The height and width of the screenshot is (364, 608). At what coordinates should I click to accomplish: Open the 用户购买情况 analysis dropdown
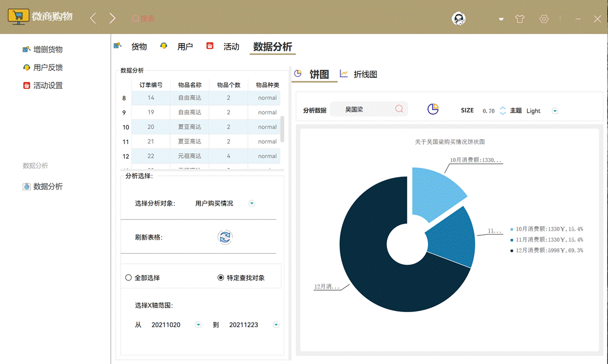coord(252,203)
